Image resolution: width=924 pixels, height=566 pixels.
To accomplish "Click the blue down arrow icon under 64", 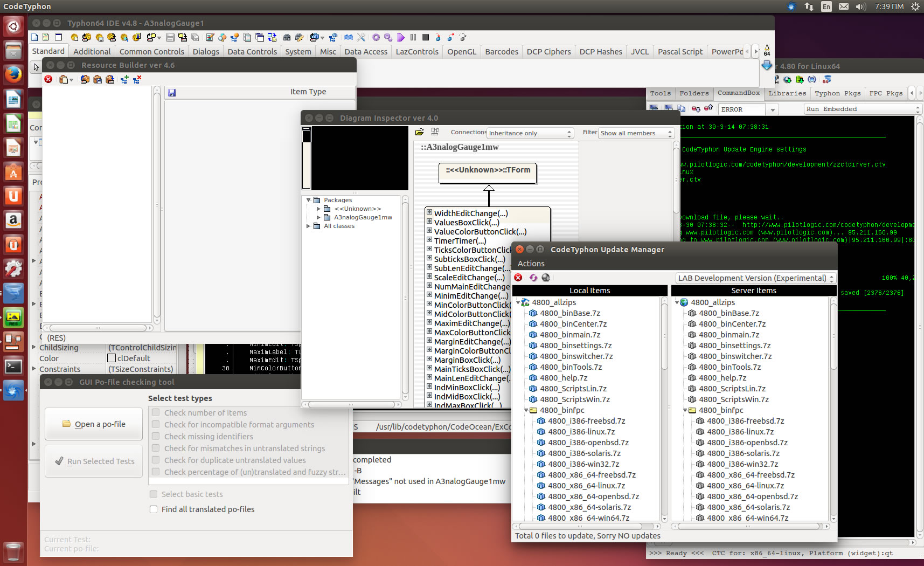I will click(x=767, y=65).
